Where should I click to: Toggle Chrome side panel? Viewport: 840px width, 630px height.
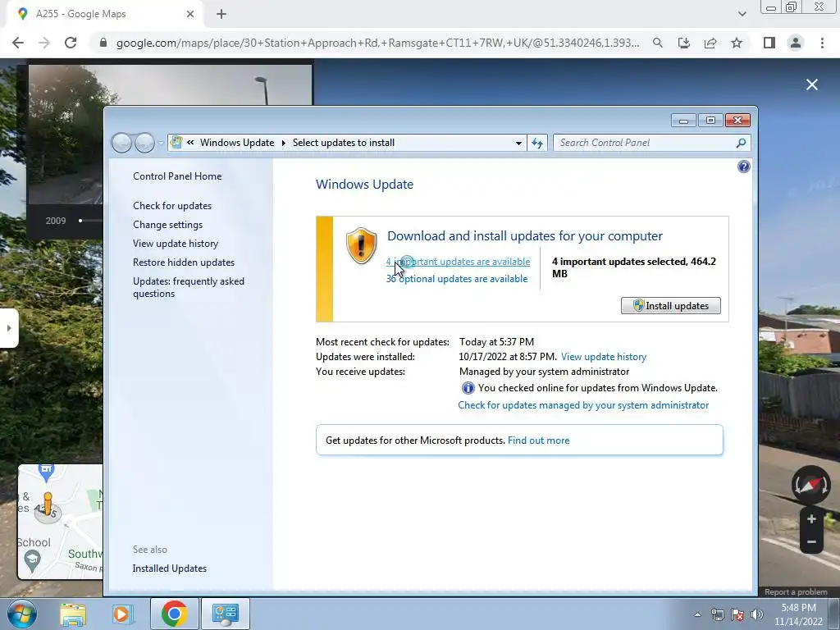[x=769, y=43]
